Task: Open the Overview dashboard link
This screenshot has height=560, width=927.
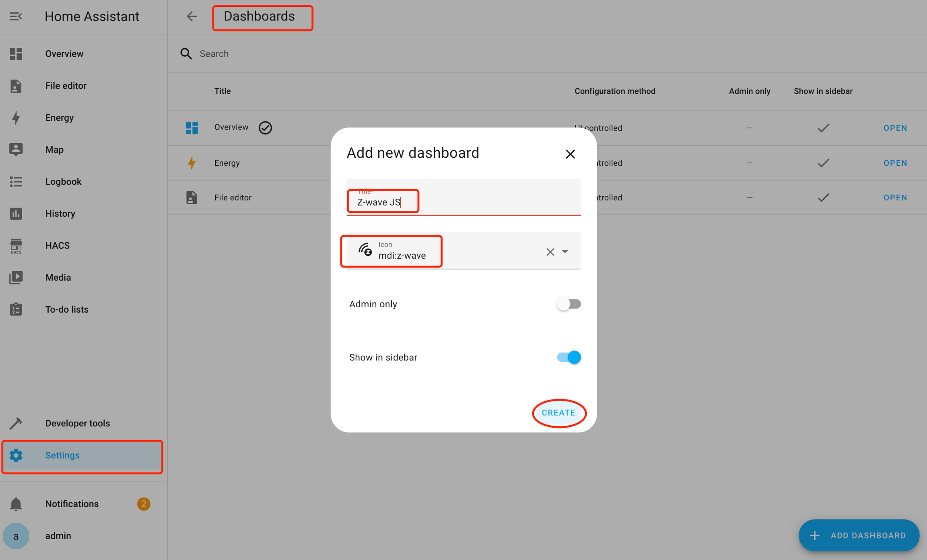Action: tap(895, 128)
